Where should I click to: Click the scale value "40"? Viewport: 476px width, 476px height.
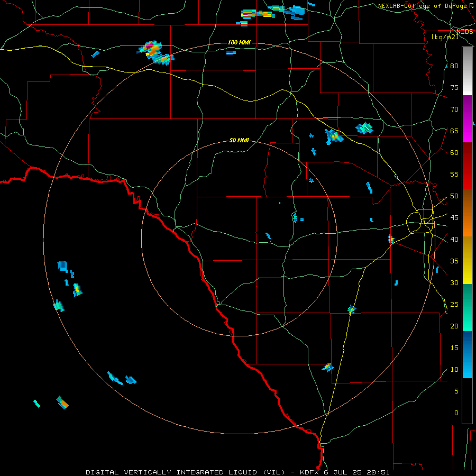click(454, 240)
